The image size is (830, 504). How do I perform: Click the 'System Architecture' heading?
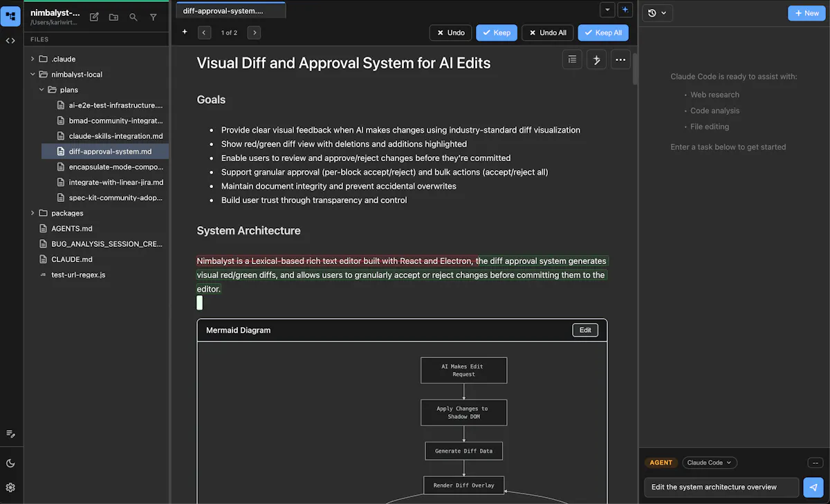(248, 230)
